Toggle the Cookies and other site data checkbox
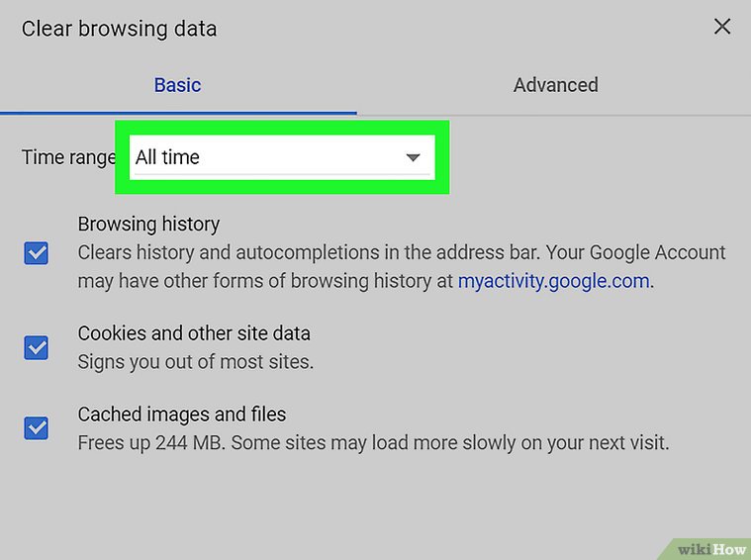Screen dimensions: 751x560 [x=37, y=348]
